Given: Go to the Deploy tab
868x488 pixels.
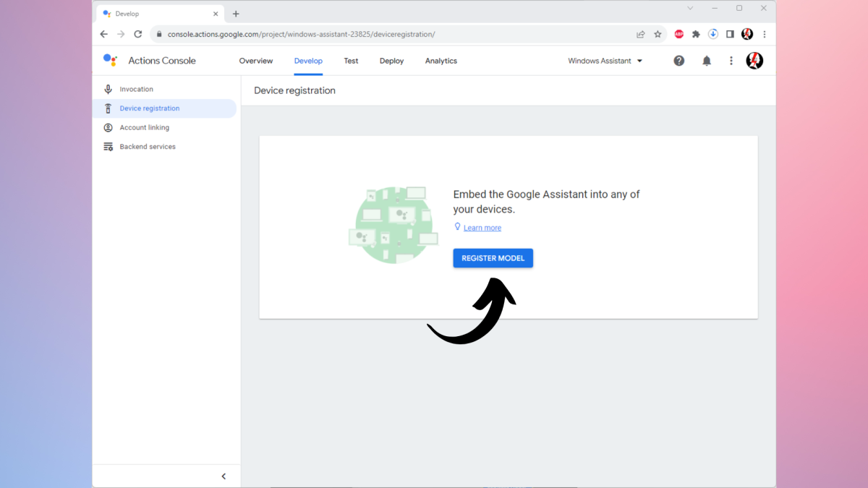Looking at the screenshot, I should (x=391, y=61).
